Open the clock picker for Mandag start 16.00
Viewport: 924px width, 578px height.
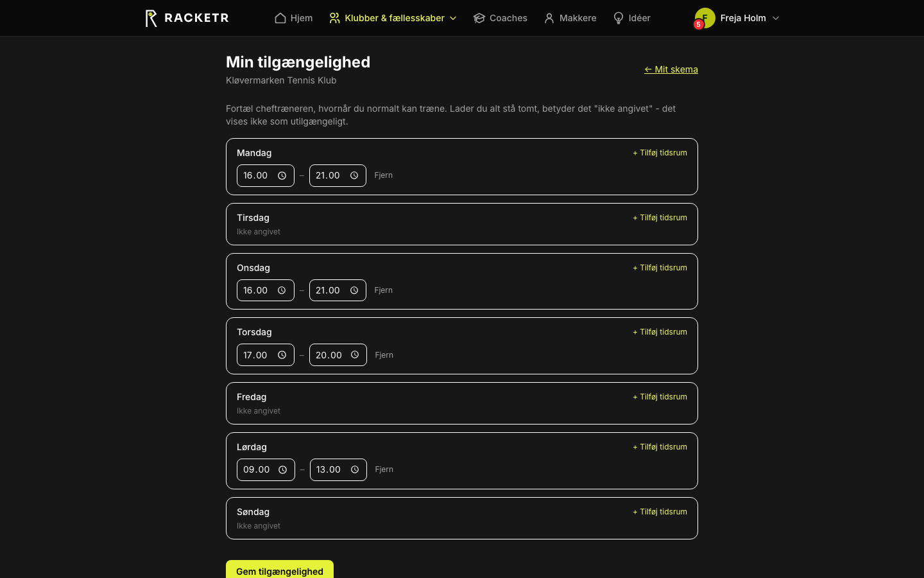pyautogui.click(x=282, y=175)
